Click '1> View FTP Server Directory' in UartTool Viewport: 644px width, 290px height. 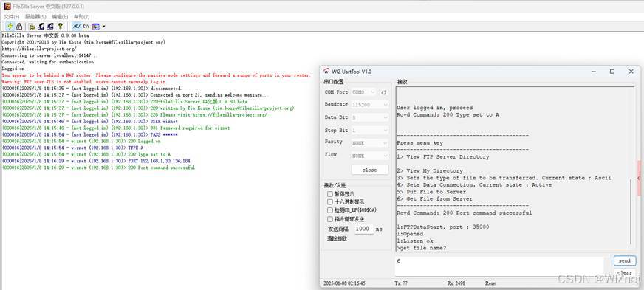pyautogui.click(x=443, y=156)
